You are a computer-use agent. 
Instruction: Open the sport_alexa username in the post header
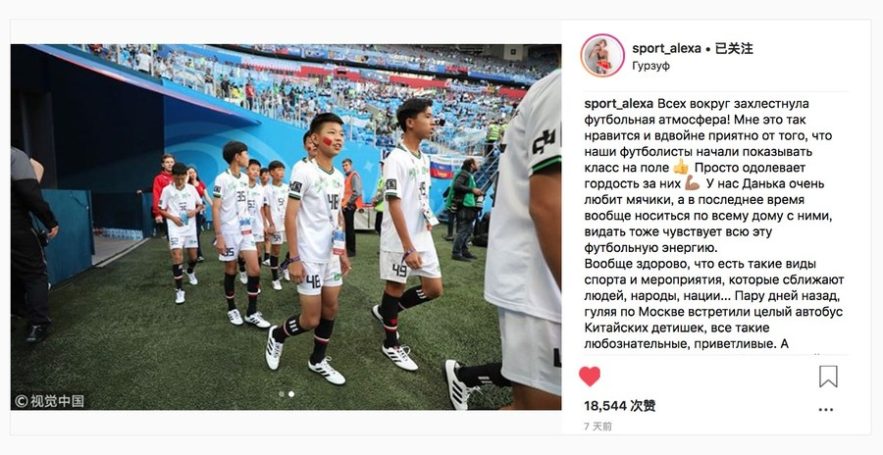(667, 48)
